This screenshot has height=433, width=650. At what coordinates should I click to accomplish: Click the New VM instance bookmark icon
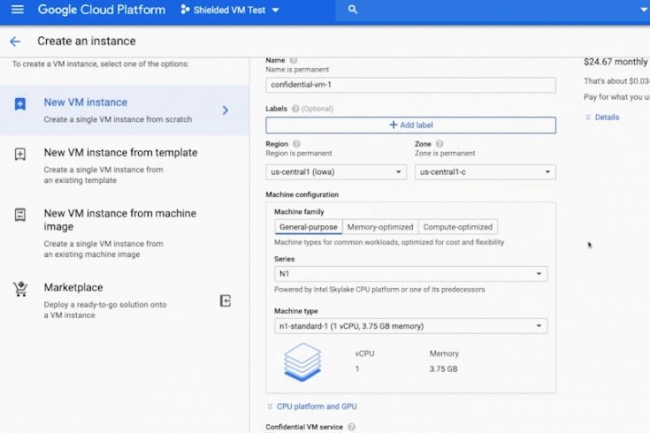tap(20, 104)
